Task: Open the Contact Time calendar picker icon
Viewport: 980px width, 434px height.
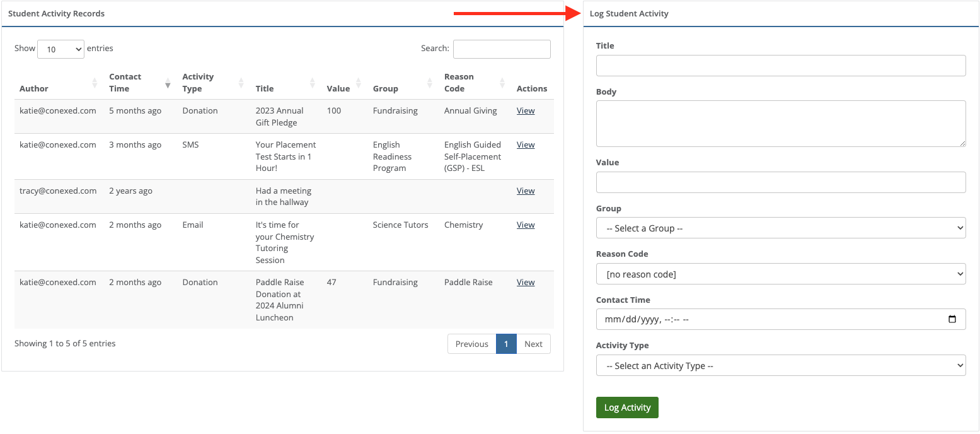Action: (954, 319)
